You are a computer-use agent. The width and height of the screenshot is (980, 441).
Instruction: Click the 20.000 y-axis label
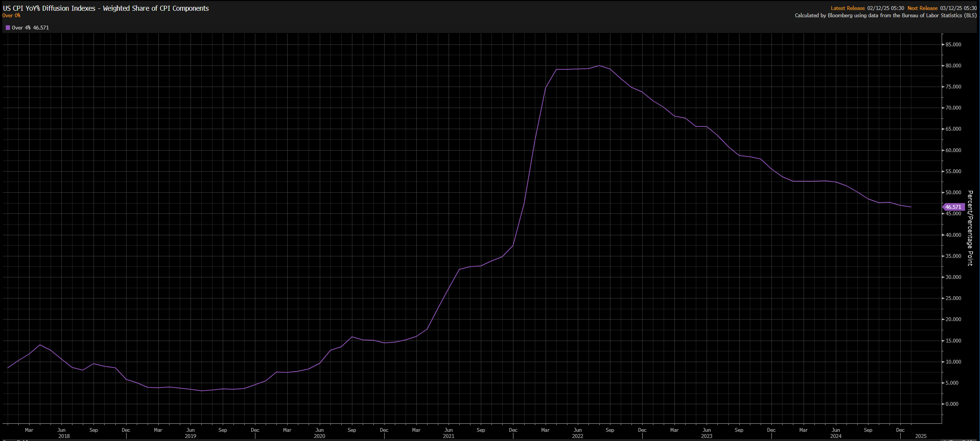953,320
